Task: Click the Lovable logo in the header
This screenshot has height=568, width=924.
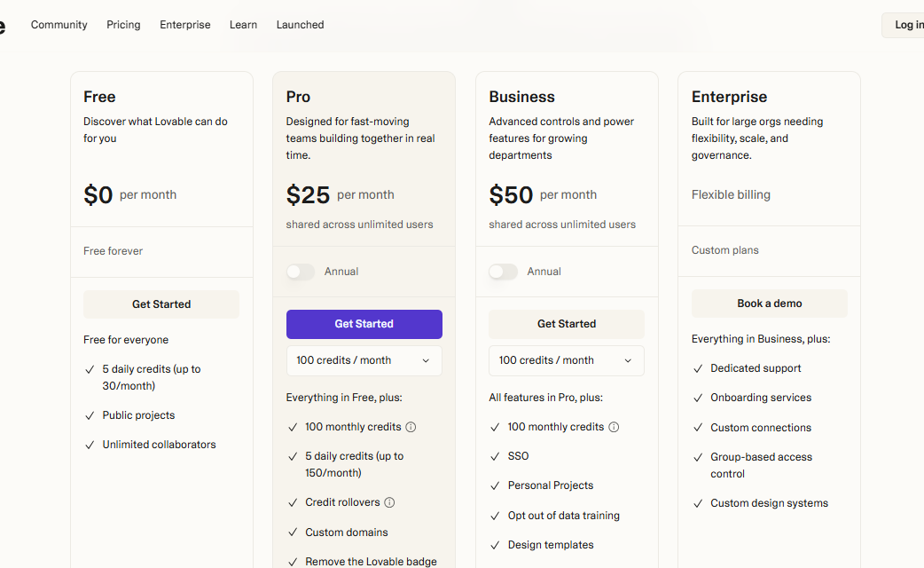Action: tap(2, 26)
